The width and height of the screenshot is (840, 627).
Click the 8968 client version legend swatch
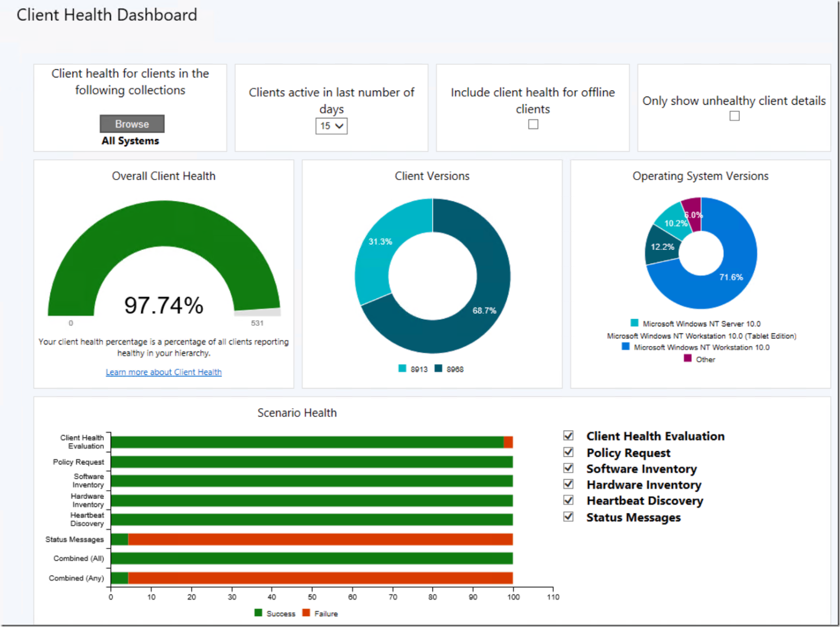click(439, 368)
